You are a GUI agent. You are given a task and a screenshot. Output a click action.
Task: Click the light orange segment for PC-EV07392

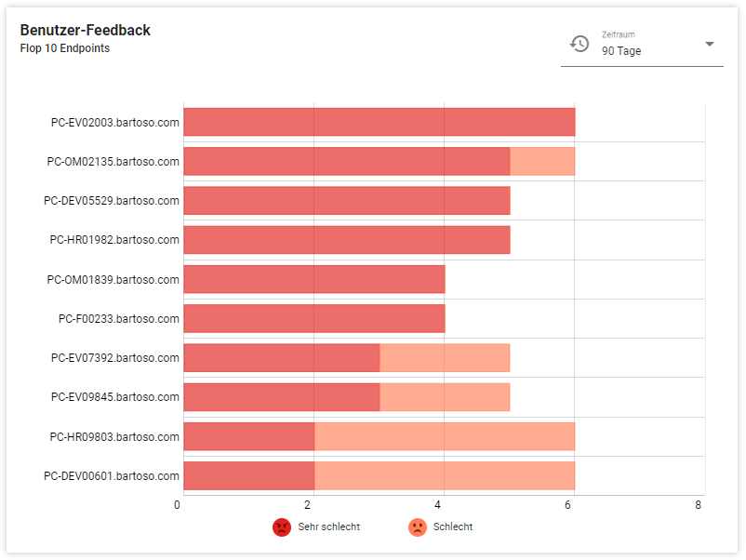[x=445, y=358]
